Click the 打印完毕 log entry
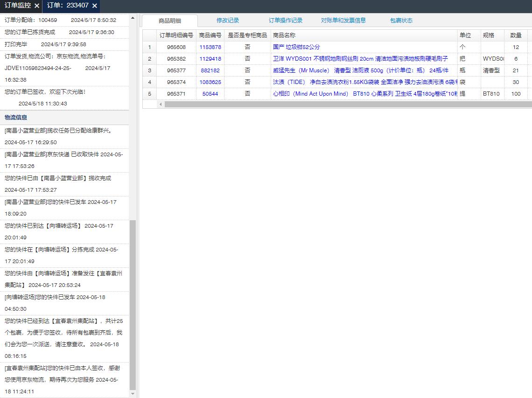Image resolution: width=532 pixels, height=398 pixels. [x=64, y=44]
